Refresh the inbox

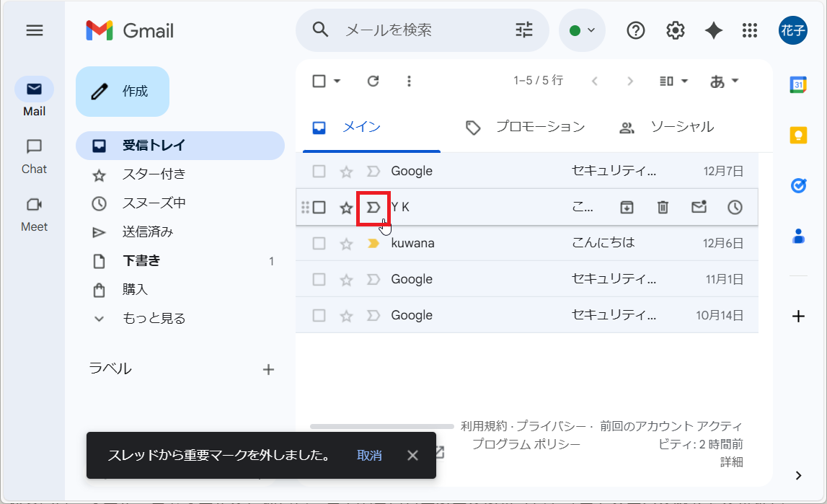pos(373,81)
